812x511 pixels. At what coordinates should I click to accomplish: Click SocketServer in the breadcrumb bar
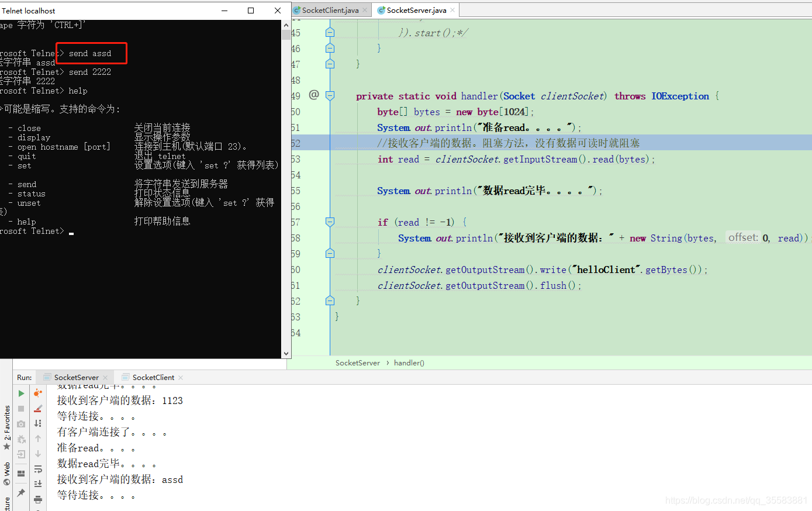358,362
